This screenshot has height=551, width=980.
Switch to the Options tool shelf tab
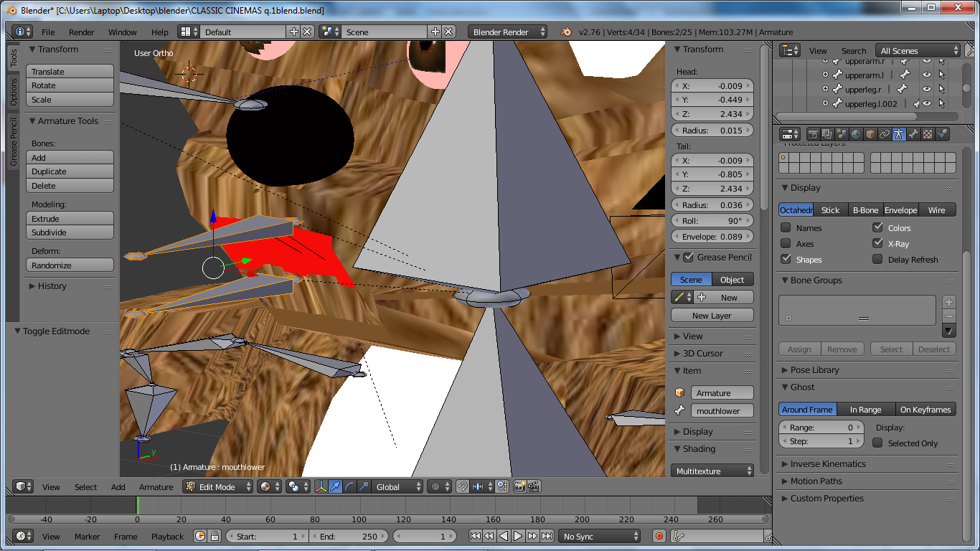[13, 91]
